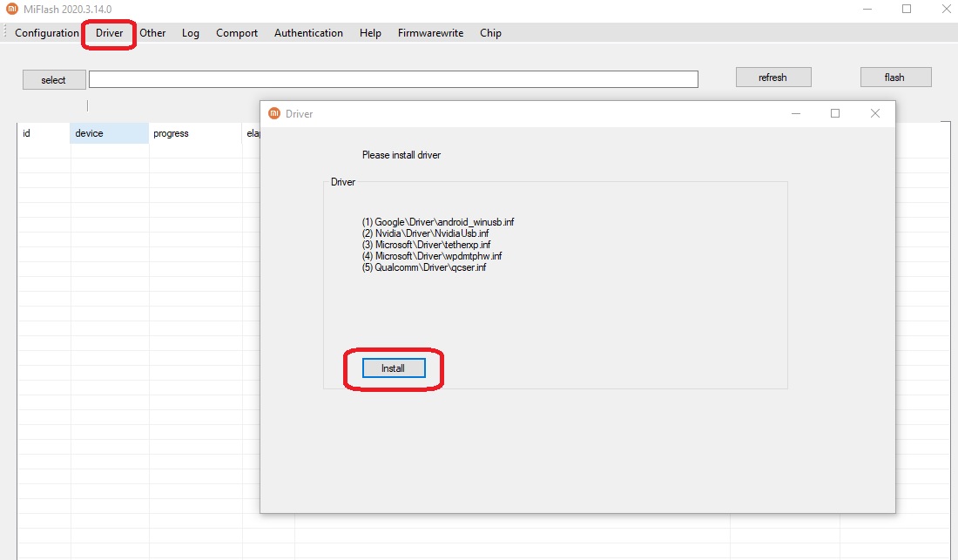This screenshot has width=958, height=560.
Task: Click the firmware path input field
Action: (x=393, y=79)
